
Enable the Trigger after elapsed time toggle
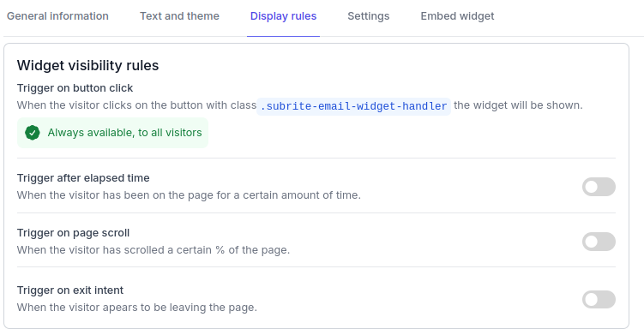(599, 187)
